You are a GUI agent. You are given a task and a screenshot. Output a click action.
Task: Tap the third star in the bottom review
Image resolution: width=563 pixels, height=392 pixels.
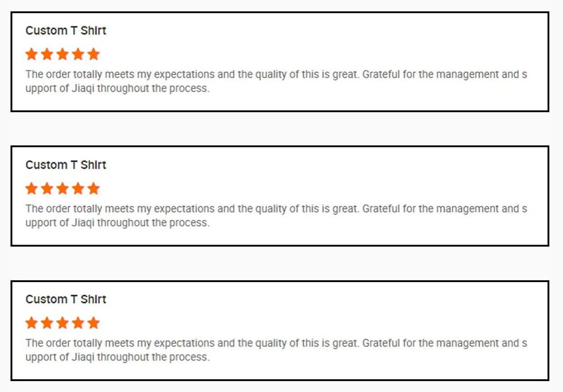[62, 323]
